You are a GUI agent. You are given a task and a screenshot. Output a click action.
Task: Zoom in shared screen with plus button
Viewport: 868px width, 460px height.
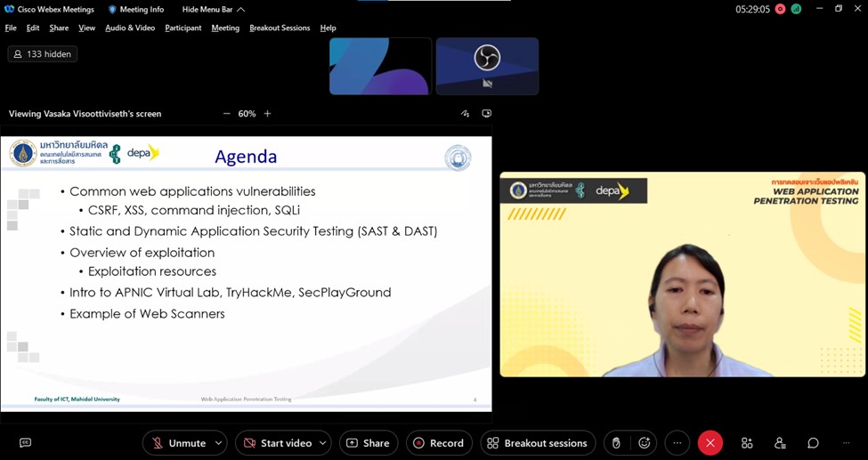(267, 114)
